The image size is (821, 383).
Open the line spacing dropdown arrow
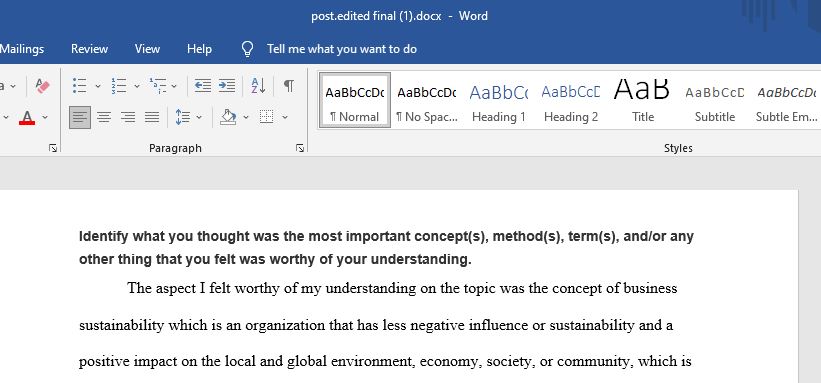199,117
